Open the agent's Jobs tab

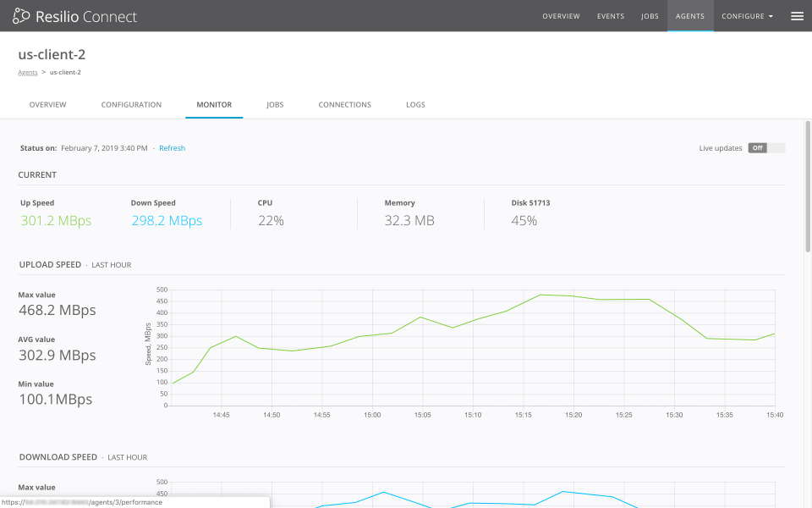pyautogui.click(x=275, y=104)
